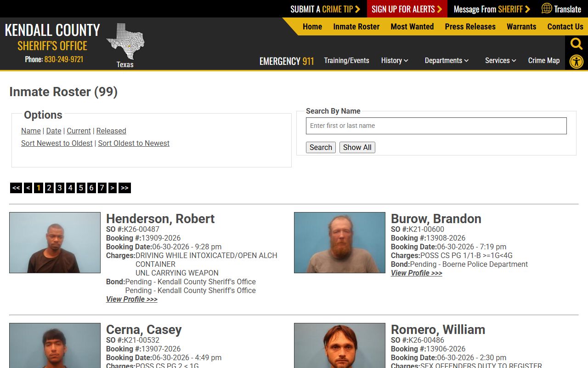Select Sort Oldest to Newest
The image size is (588, 368).
click(x=134, y=143)
